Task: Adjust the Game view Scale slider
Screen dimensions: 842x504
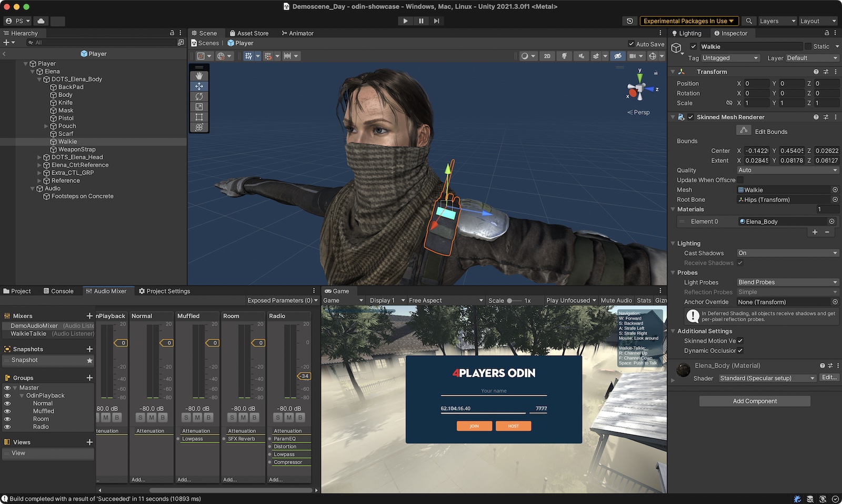Action: (x=509, y=301)
